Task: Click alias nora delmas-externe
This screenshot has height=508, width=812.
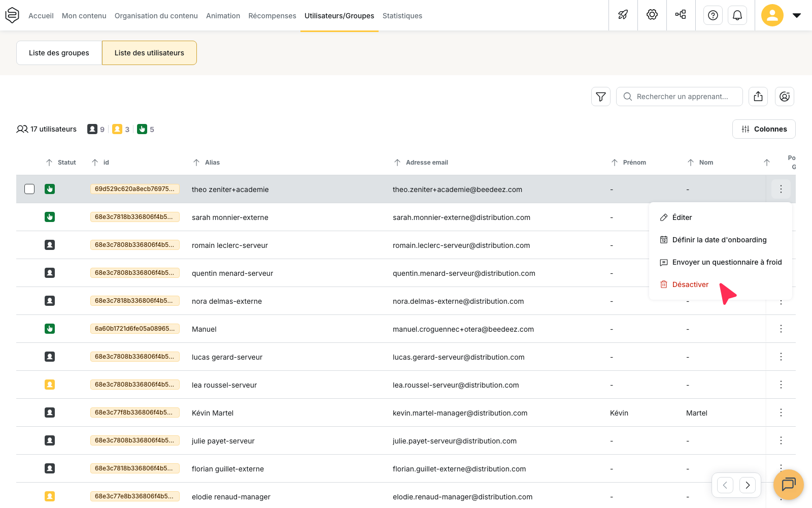Action: tap(227, 301)
